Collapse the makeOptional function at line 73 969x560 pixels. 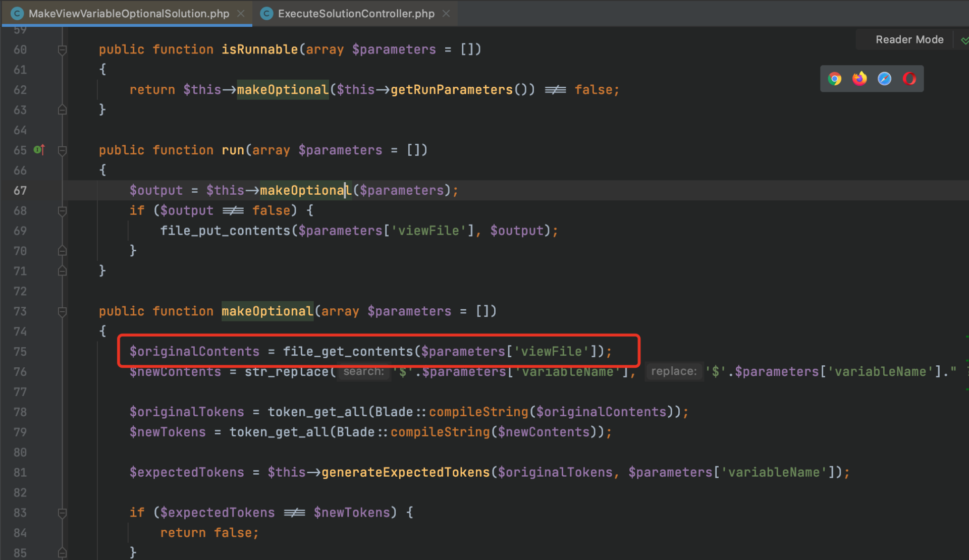pyautogui.click(x=62, y=312)
